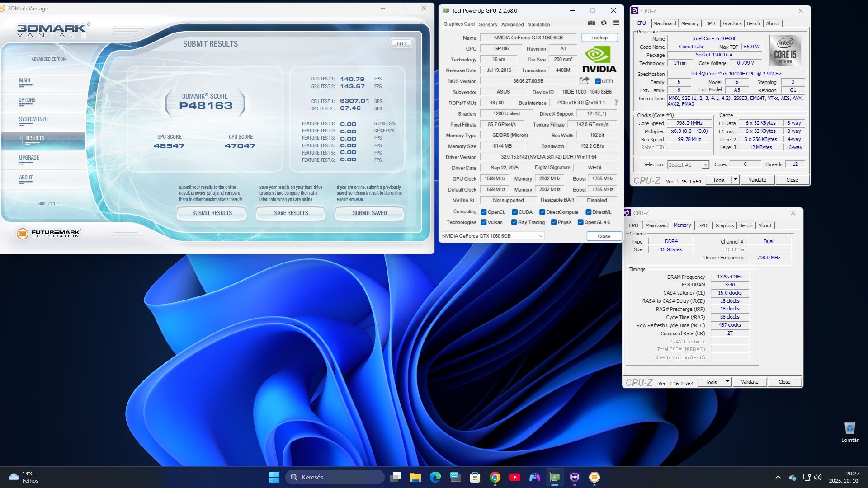
Task: Open Google Chrome from the taskbar
Action: pos(495,477)
